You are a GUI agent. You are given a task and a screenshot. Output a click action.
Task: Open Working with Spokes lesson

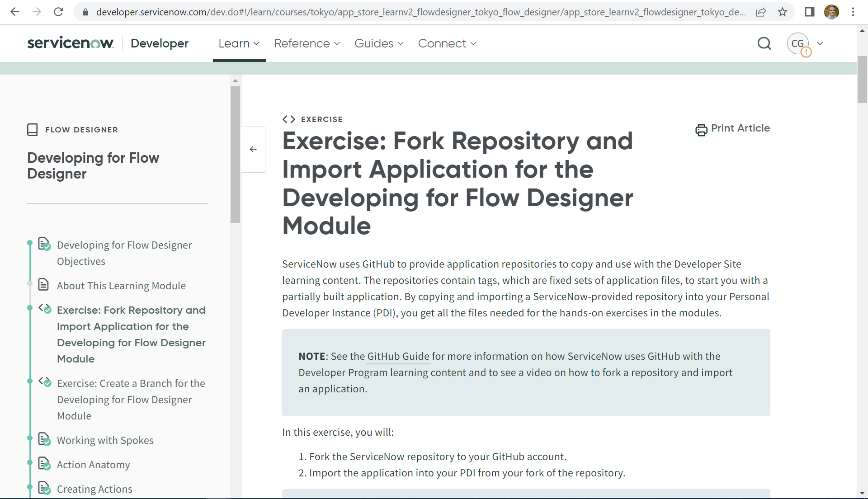[x=105, y=440]
